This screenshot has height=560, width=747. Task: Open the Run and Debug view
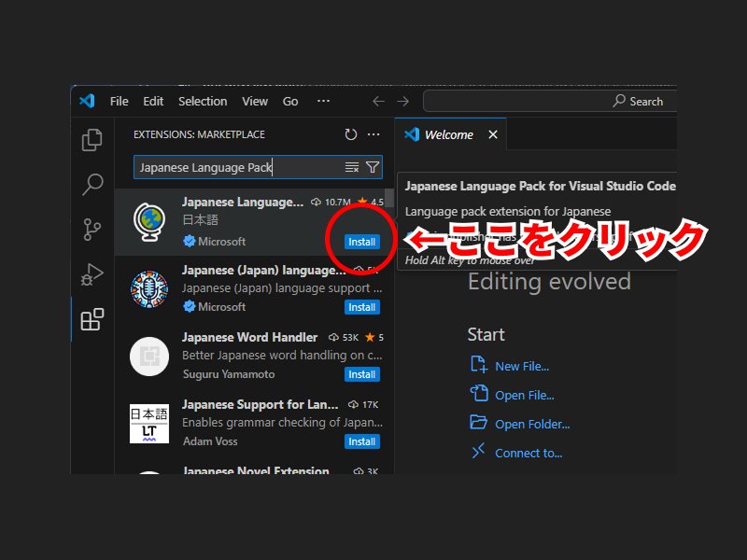pos(92,274)
